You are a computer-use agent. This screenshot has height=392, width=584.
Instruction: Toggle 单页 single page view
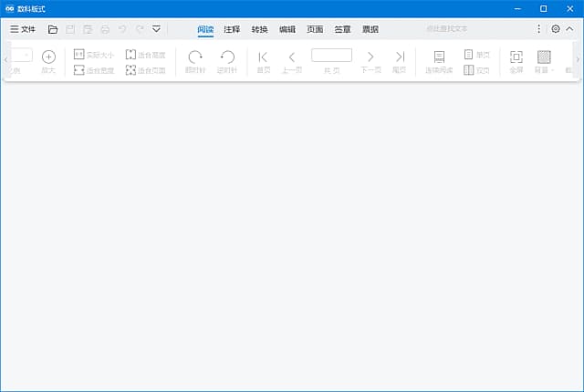click(475, 55)
